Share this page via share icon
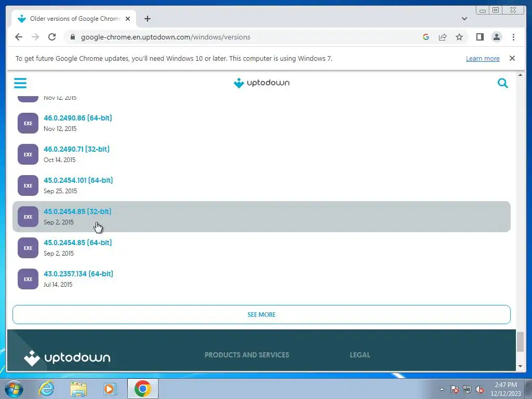This screenshot has width=532, height=399. (443, 37)
